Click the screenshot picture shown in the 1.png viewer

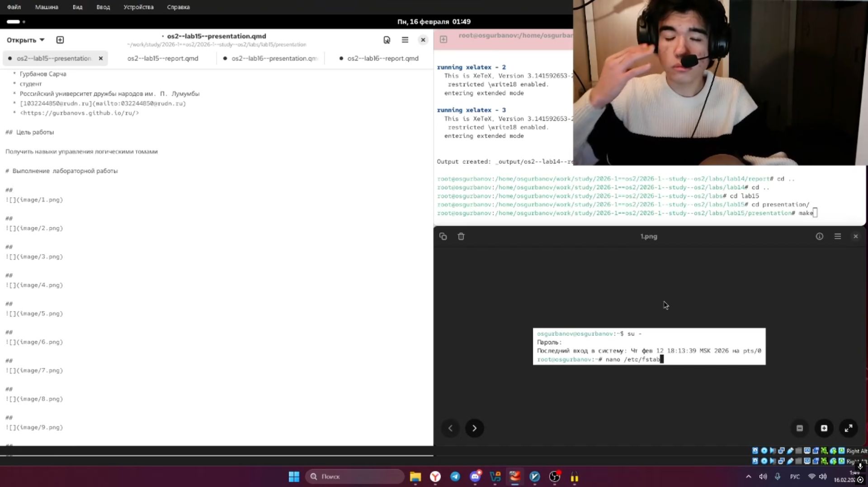649,347
